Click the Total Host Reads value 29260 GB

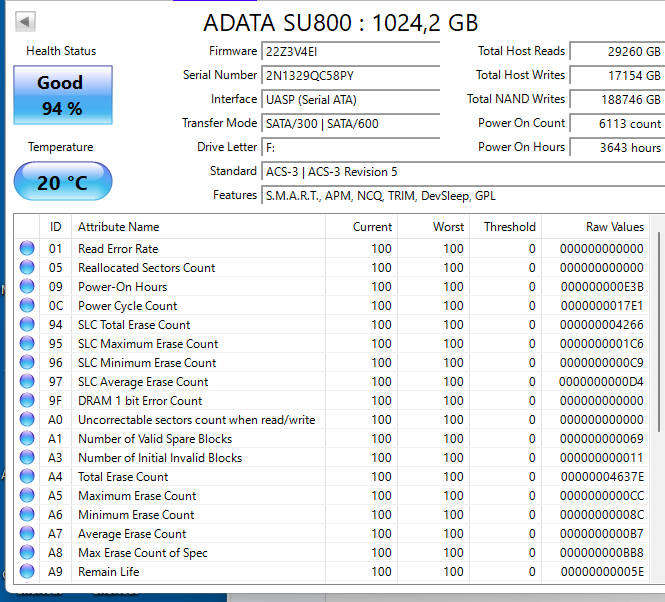click(617, 52)
